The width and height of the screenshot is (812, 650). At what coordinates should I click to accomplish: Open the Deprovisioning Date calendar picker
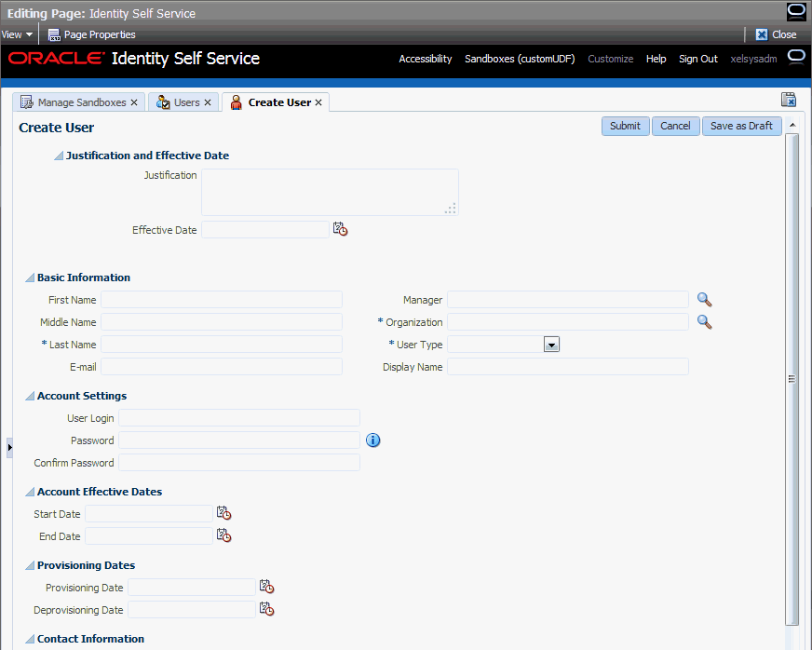[266, 609]
